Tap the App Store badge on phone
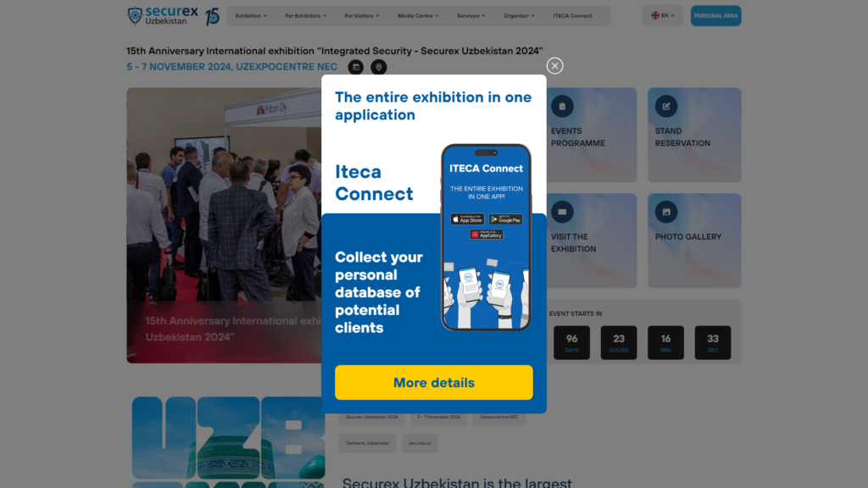Screen dimensions: 868x488 pyautogui.click(x=467, y=219)
